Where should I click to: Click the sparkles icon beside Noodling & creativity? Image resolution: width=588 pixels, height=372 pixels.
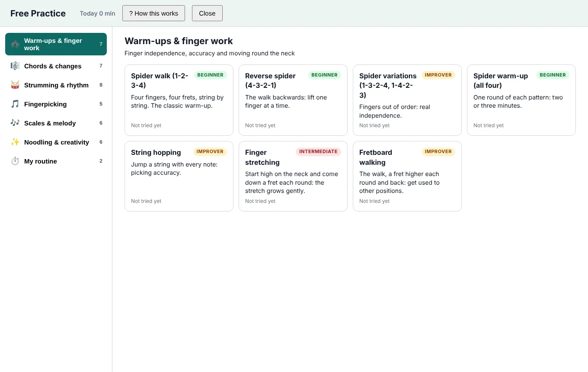coord(15,142)
